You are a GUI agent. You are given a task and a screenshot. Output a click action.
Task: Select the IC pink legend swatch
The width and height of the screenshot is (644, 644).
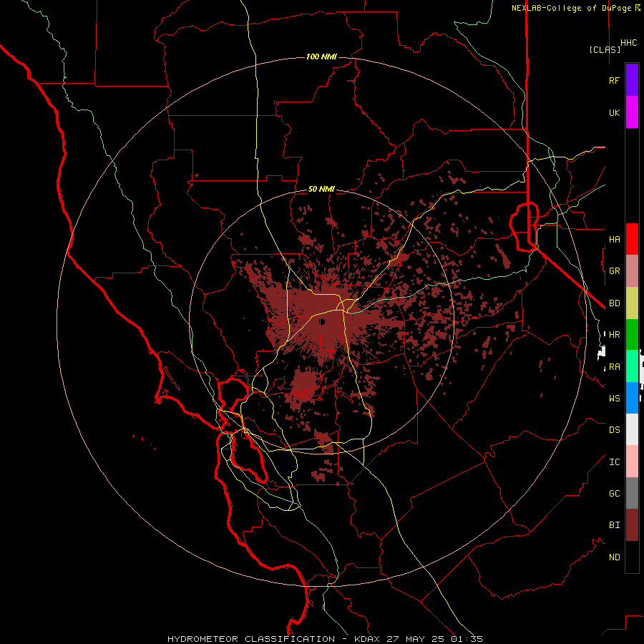pos(632,462)
